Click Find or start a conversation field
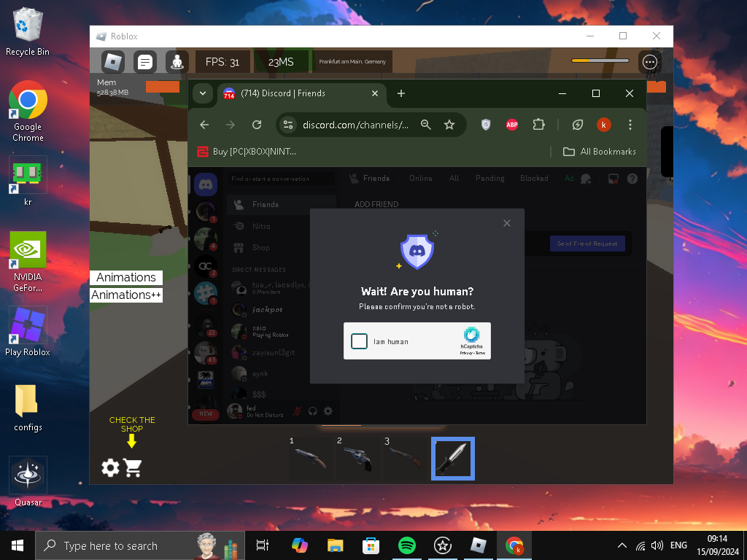The width and height of the screenshot is (747, 560). (x=280, y=179)
